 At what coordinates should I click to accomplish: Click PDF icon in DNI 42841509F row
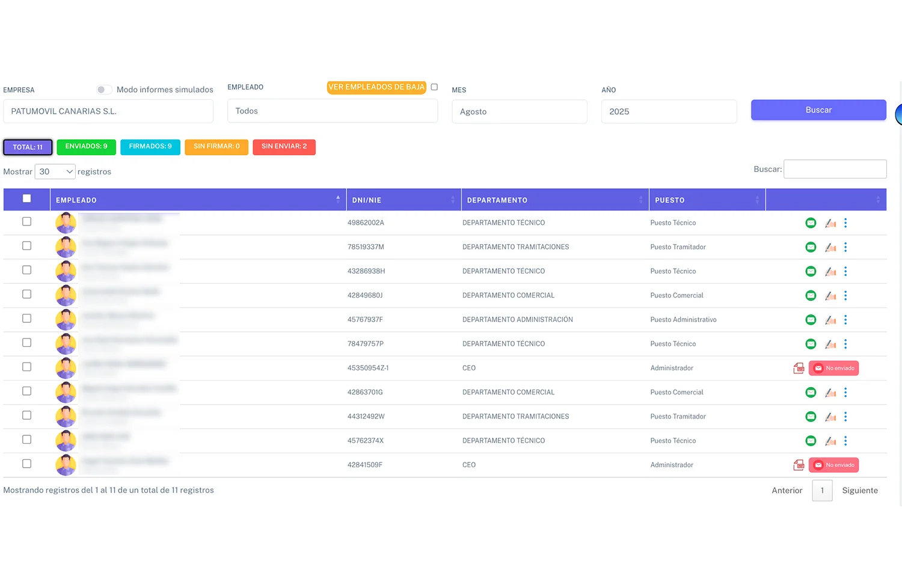pyautogui.click(x=799, y=465)
